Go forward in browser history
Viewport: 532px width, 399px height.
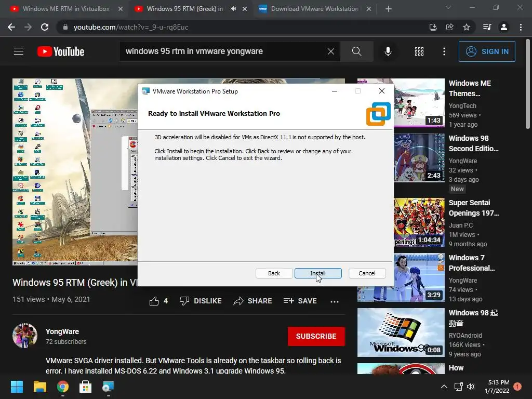click(28, 27)
